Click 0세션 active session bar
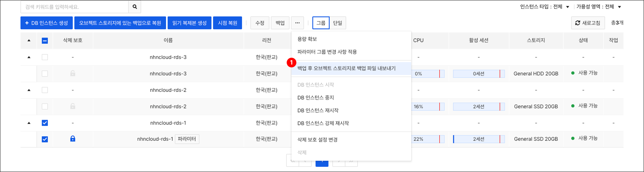644x172 pixels. tap(479, 74)
